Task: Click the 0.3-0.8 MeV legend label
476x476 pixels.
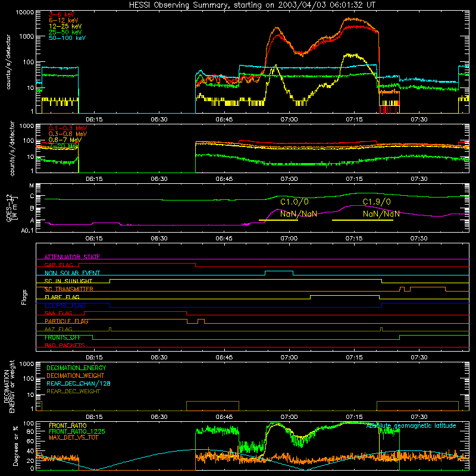Action: coord(68,134)
